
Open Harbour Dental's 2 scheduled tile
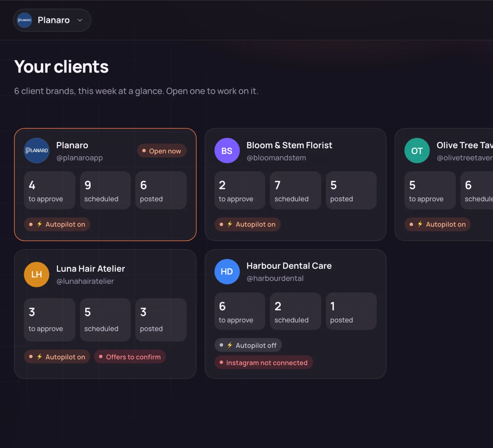point(295,311)
